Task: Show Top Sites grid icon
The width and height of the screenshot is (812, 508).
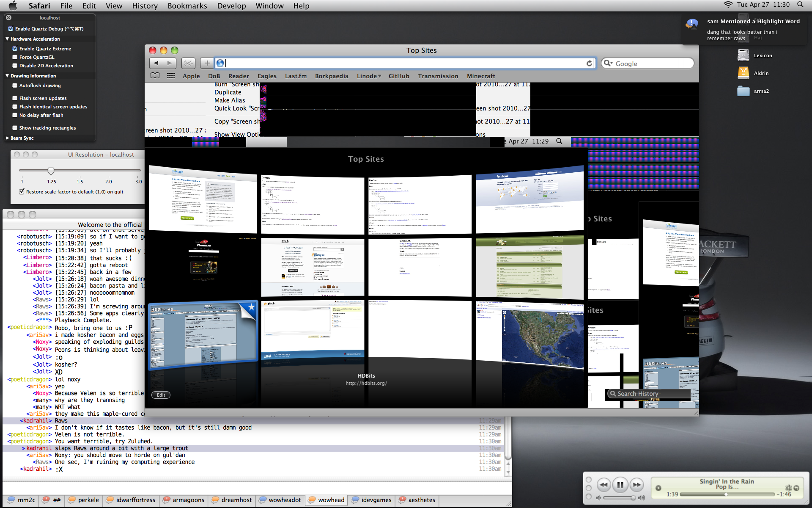Action: point(171,76)
